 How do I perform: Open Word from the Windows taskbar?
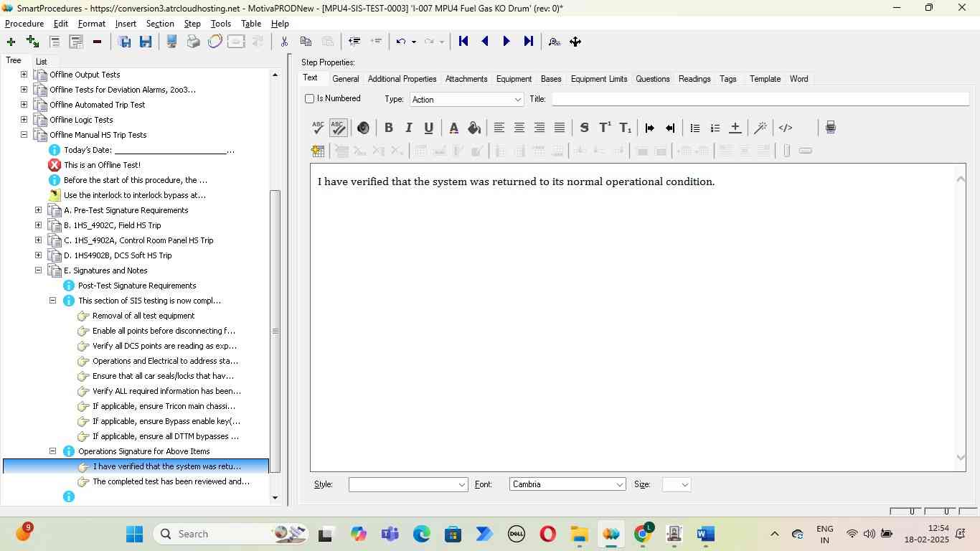706,534
